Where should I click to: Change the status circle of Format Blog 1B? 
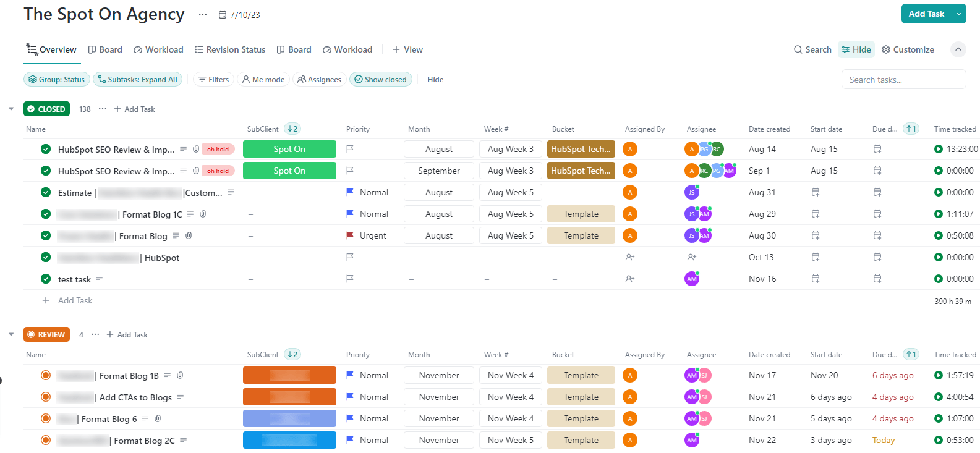[46, 375]
